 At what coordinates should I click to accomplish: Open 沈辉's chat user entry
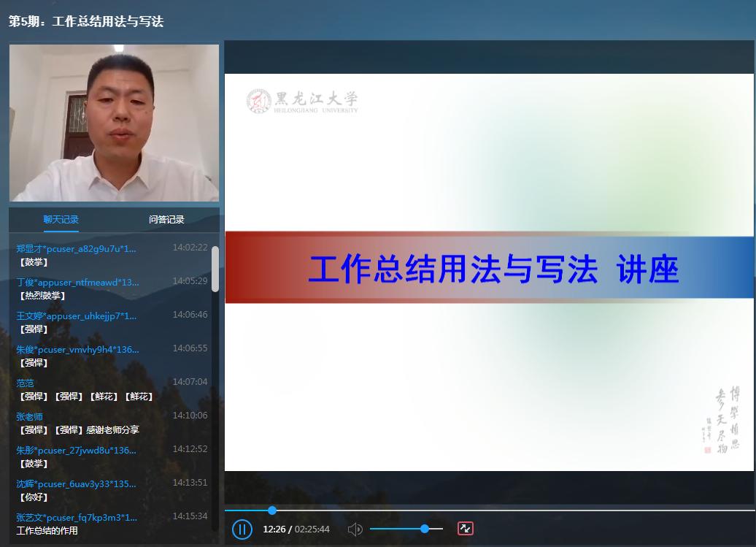click(x=76, y=483)
